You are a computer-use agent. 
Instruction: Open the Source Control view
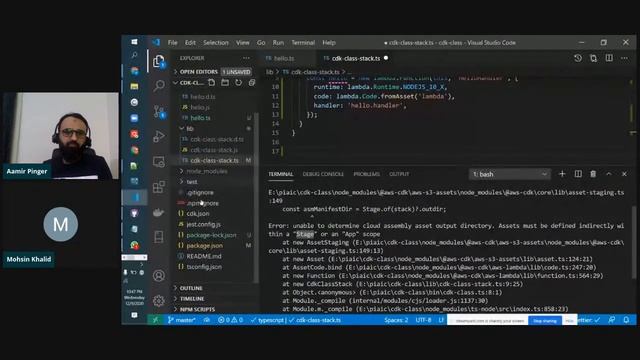coord(159,111)
